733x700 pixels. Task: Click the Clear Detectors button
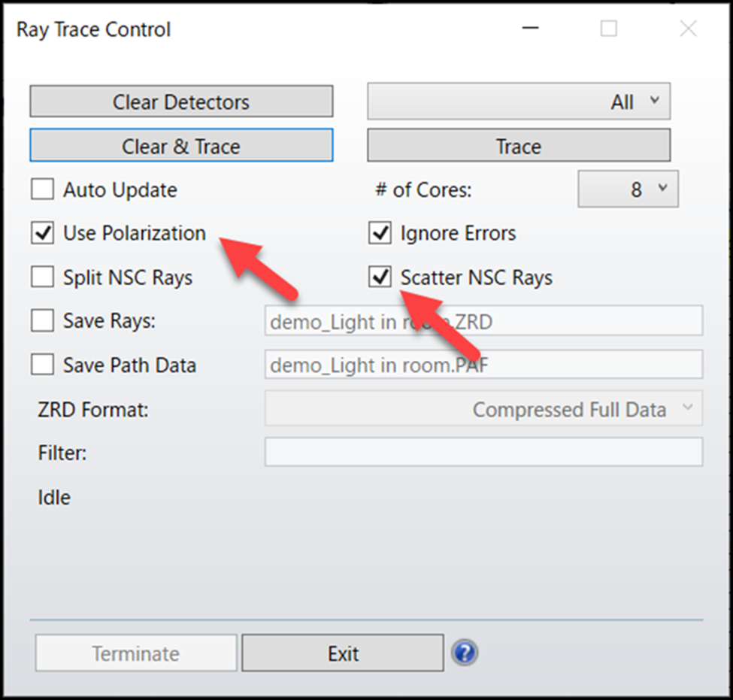point(181,102)
